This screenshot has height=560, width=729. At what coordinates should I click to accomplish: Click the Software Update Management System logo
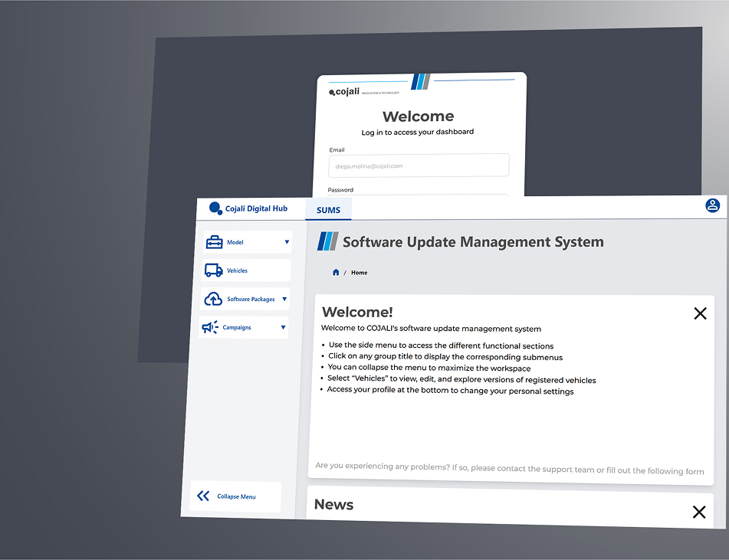tap(327, 241)
